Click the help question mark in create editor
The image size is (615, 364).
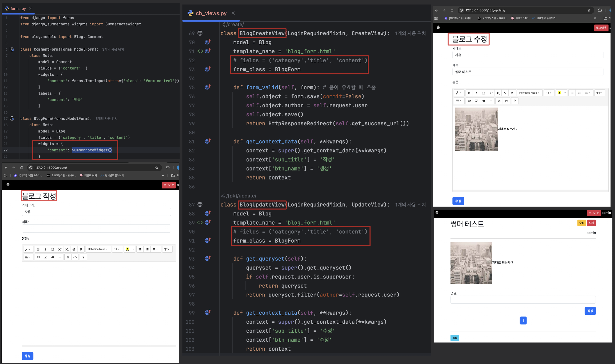click(84, 257)
